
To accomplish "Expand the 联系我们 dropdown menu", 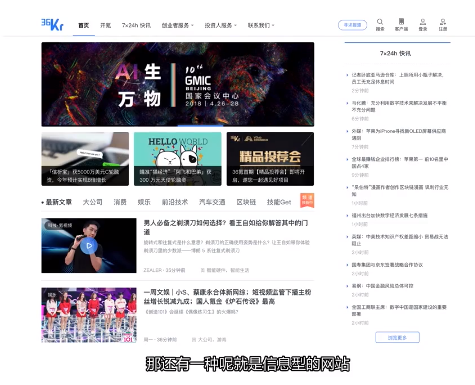I will click(261, 25).
